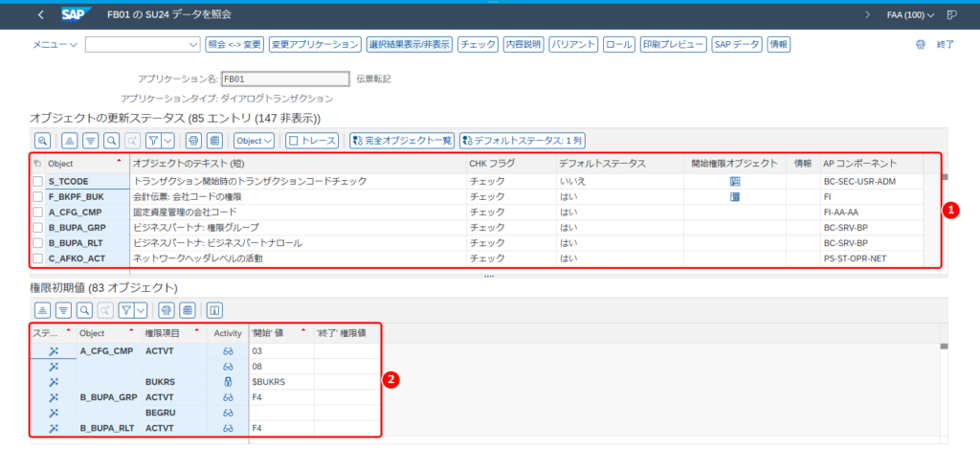
Task: Go back with the header back arrow
Action: pos(40,15)
